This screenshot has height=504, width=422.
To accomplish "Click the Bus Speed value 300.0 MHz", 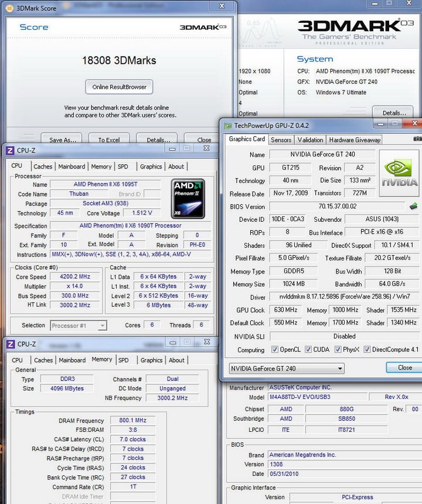I will pyautogui.click(x=75, y=296).
